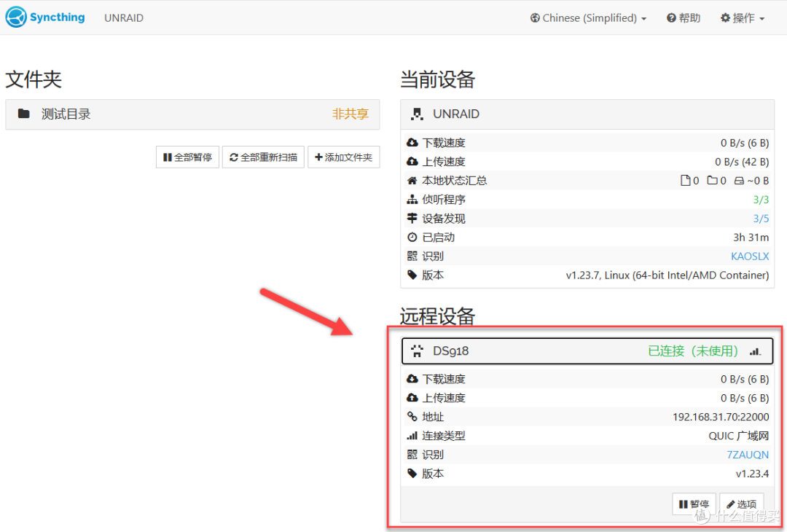Click the 暂停 button for DS918
This screenshot has width=787, height=532.
tap(694, 504)
